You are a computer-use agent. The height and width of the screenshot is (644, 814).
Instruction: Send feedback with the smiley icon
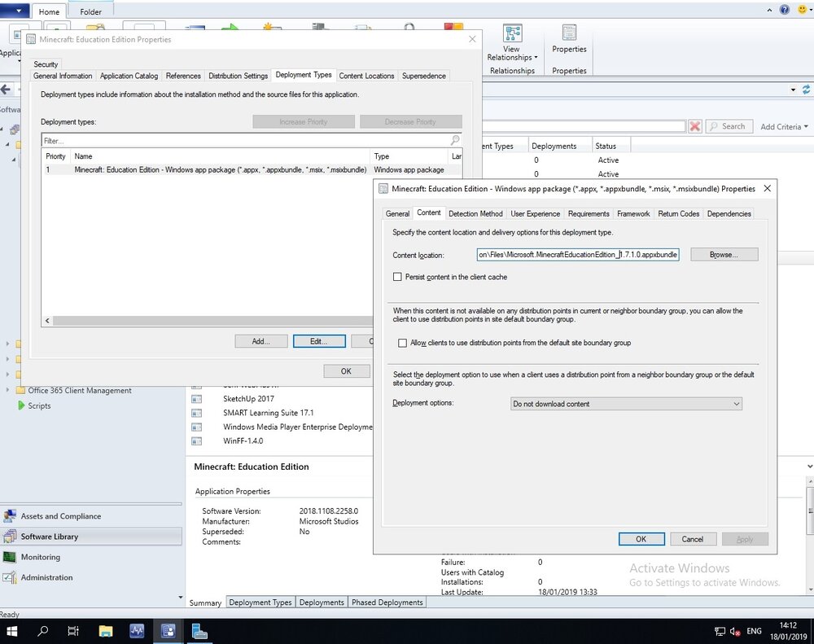pyautogui.click(x=802, y=10)
